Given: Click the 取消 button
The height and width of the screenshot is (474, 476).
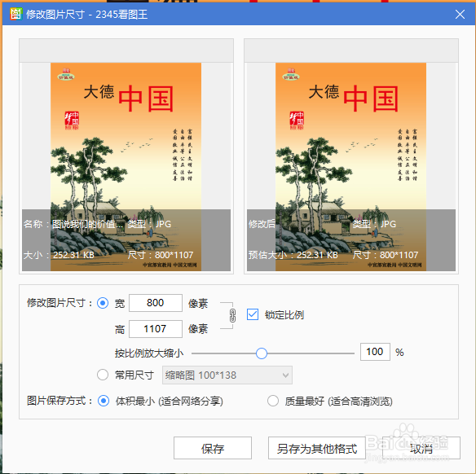Looking at the screenshot, I should click(x=421, y=448).
